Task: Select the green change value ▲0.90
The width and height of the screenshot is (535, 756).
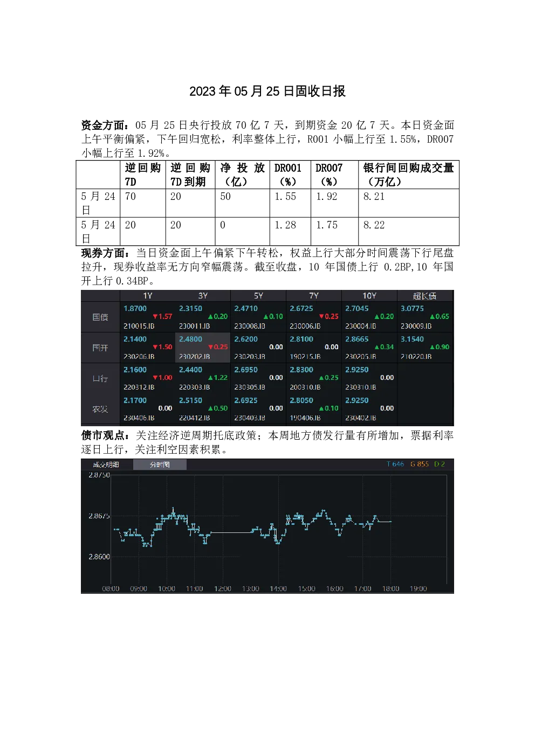Action: tap(440, 347)
